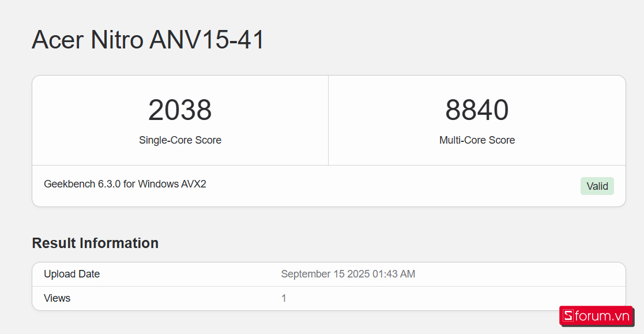Click the 01:43 AM upload time
Screen dimensions: 644x334
tap(394, 274)
